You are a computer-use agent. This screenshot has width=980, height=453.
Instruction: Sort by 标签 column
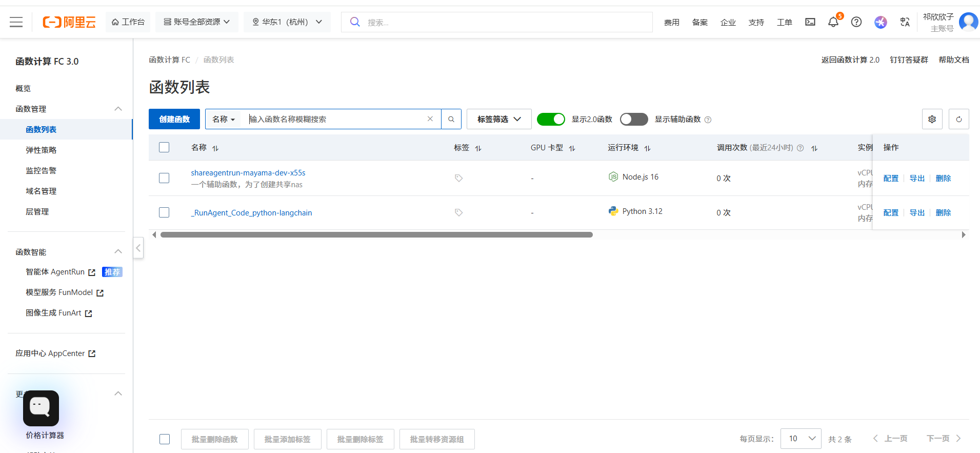[x=478, y=148]
